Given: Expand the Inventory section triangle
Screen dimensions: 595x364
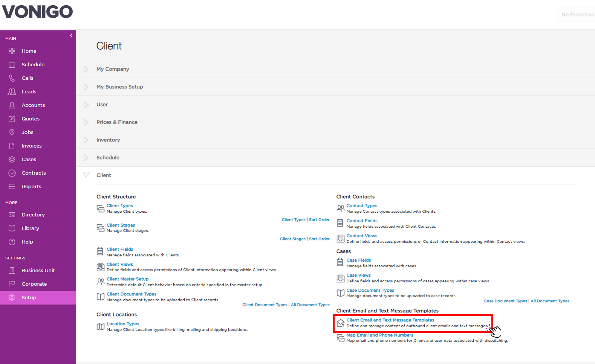Looking at the screenshot, I should tap(86, 140).
